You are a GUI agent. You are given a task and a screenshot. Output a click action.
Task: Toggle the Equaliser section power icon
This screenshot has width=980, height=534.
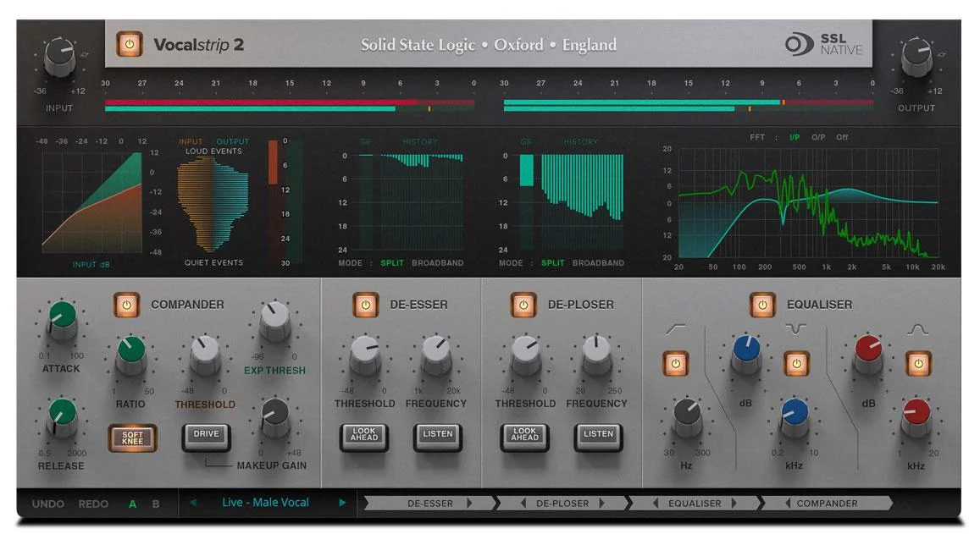coord(761,305)
